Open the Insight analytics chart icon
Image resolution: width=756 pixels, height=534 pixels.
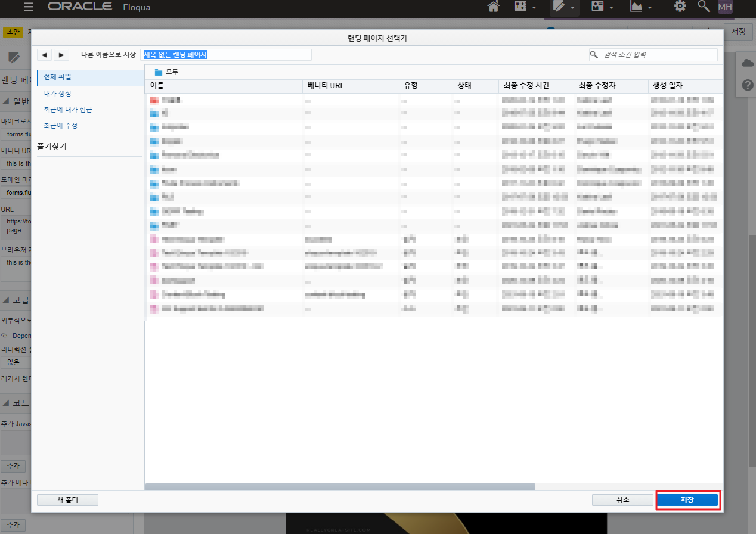[x=637, y=7]
